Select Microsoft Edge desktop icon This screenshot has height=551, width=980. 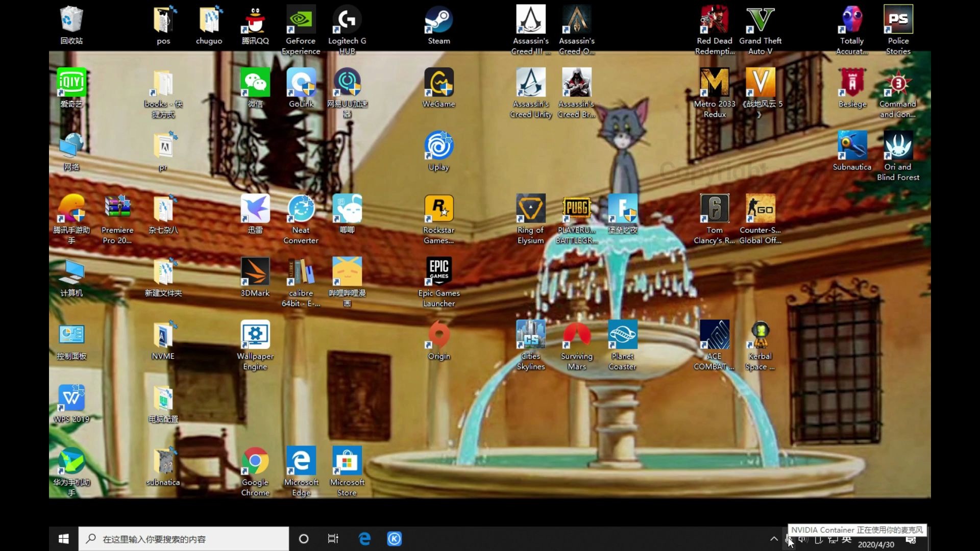point(301,471)
